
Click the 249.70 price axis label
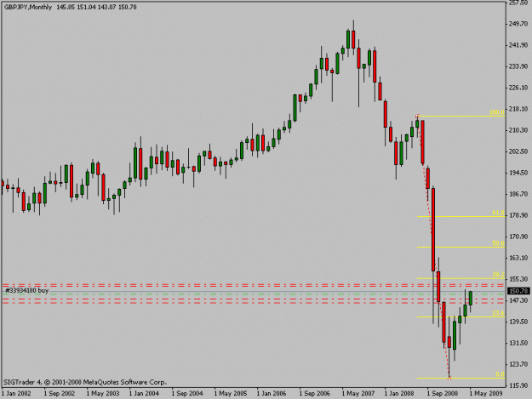coord(518,24)
